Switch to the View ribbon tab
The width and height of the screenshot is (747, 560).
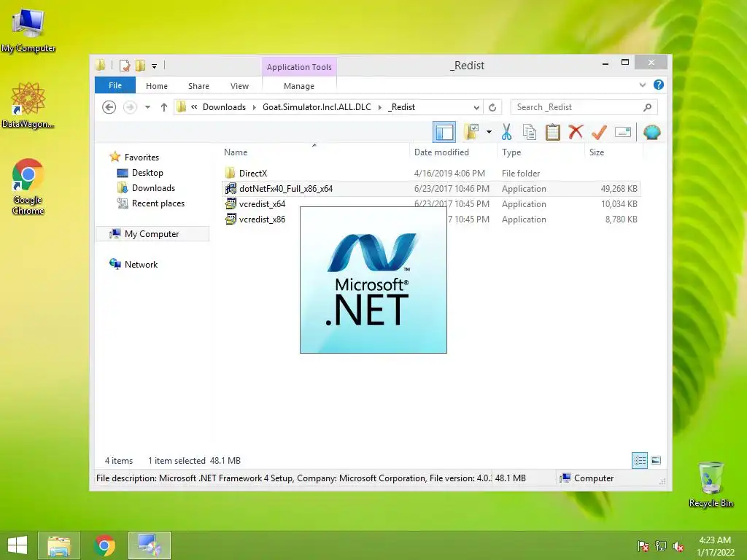[x=239, y=86]
